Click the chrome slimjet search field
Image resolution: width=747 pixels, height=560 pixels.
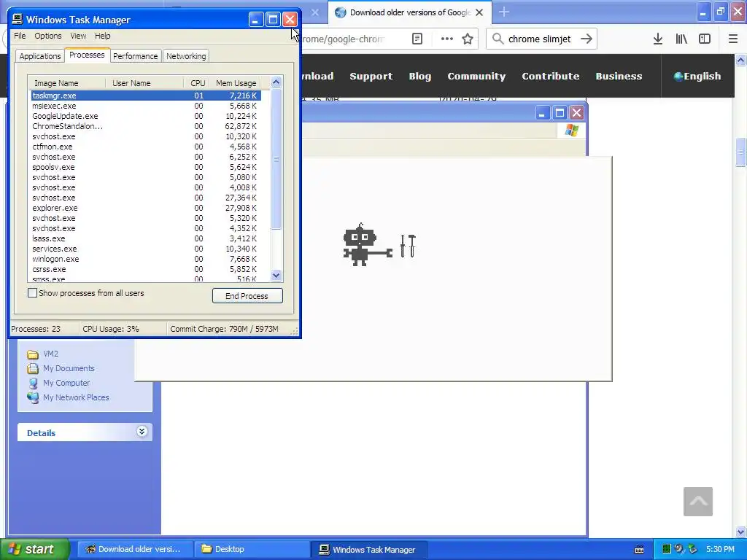pyautogui.click(x=541, y=39)
